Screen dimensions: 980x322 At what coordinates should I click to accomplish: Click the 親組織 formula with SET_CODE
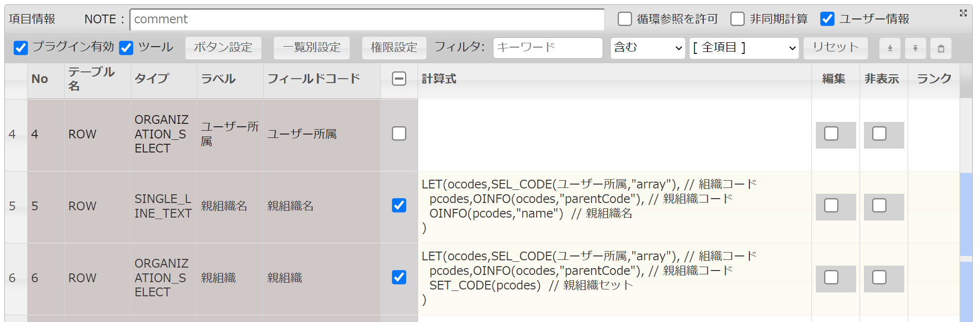click(614, 279)
